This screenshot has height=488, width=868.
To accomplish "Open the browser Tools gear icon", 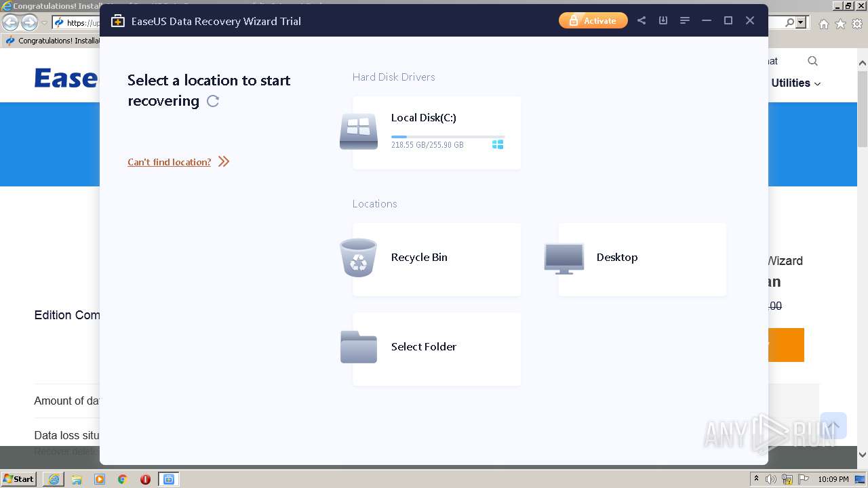I will pos(857,24).
